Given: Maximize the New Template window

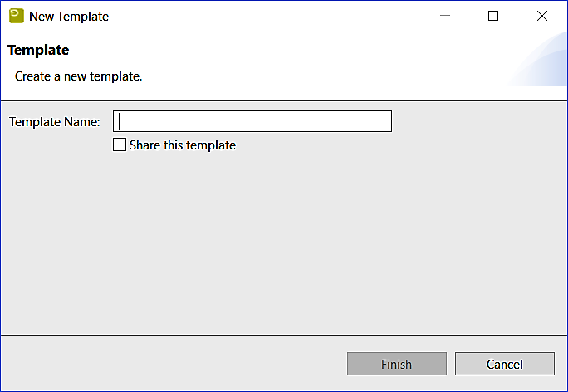Looking at the screenshot, I should pyautogui.click(x=493, y=16).
